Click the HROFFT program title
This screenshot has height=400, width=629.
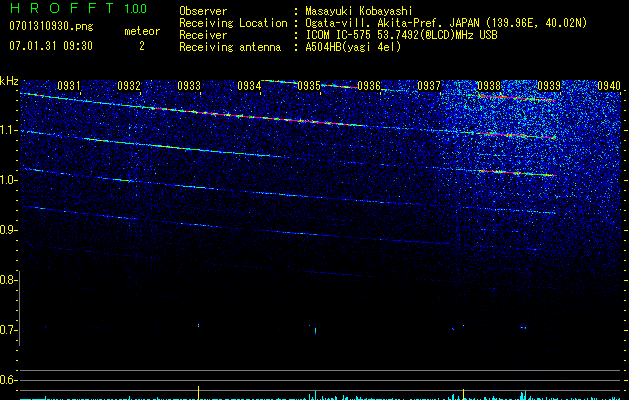[x=62, y=8]
